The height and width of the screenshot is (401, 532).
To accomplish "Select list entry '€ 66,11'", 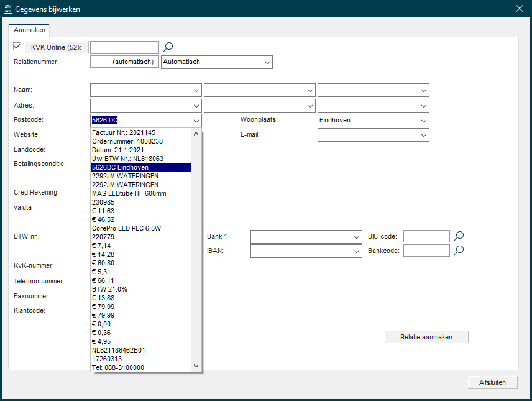I will 141,280.
